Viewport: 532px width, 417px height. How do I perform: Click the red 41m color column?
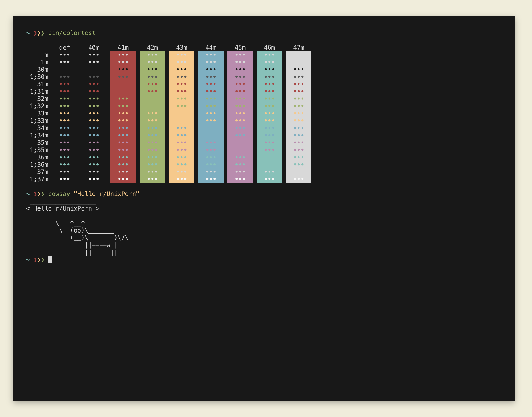[x=123, y=117]
